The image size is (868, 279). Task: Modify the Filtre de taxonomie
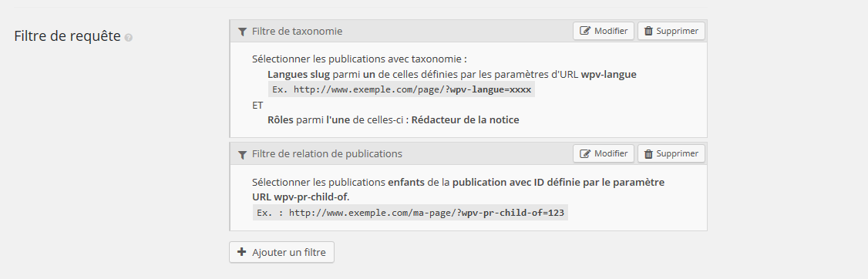[x=604, y=31]
